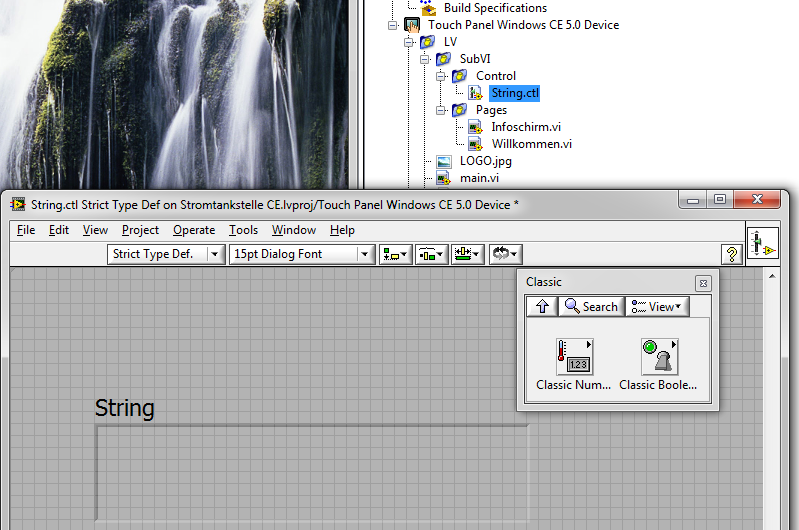Collapse the Touch Panel Windows CE 5.0 Device node
799x530 pixels.
pos(392,25)
